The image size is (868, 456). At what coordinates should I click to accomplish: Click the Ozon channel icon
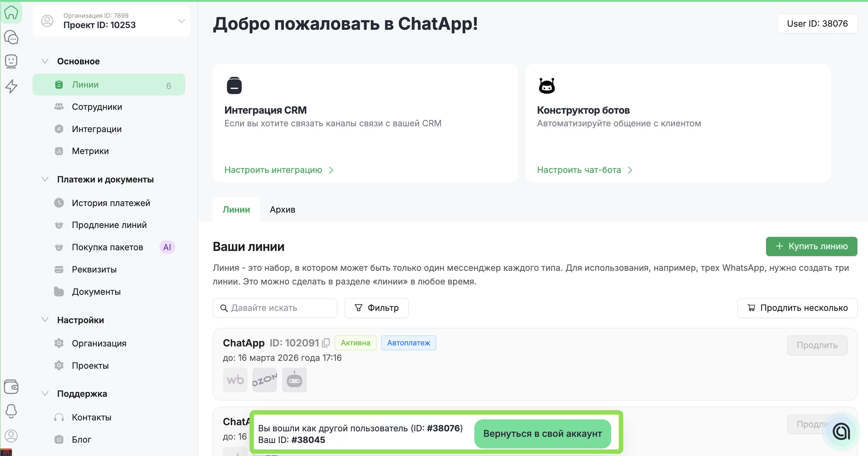click(264, 380)
